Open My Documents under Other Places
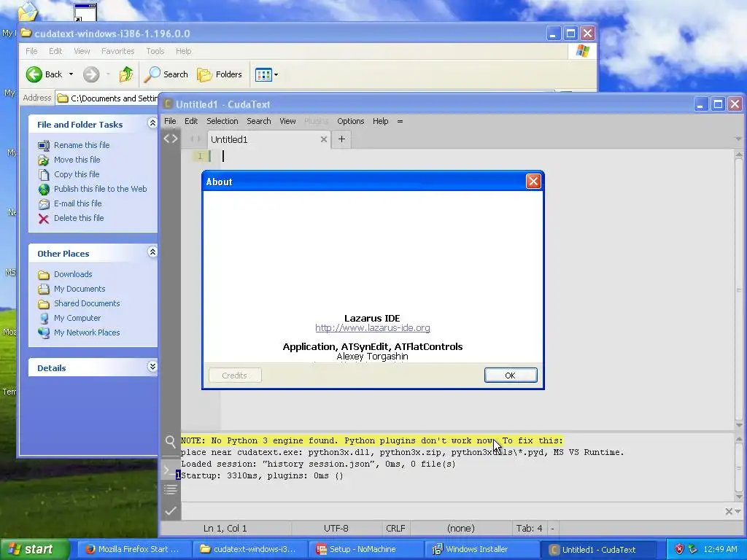Image resolution: width=747 pixels, height=560 pixels. 80,289
